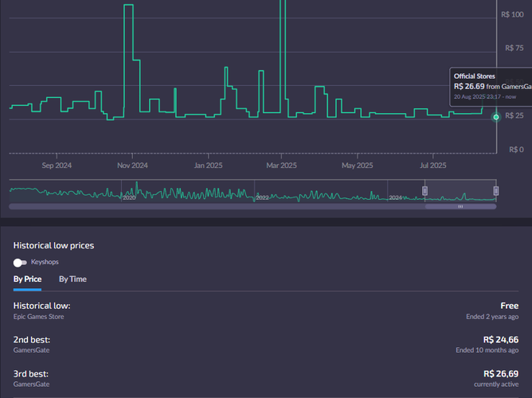Switch to the By Time tab
Viewport: 532px width, 398px height.
(x=72, y=279)
